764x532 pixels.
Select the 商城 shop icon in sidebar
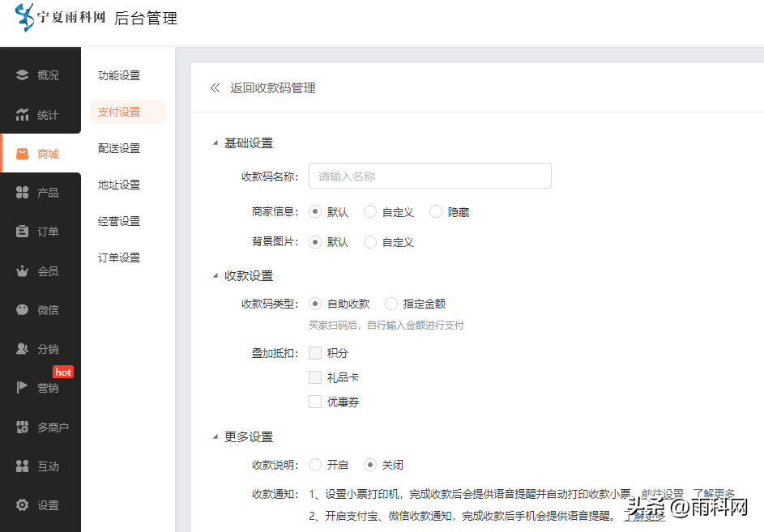point(23,154)
